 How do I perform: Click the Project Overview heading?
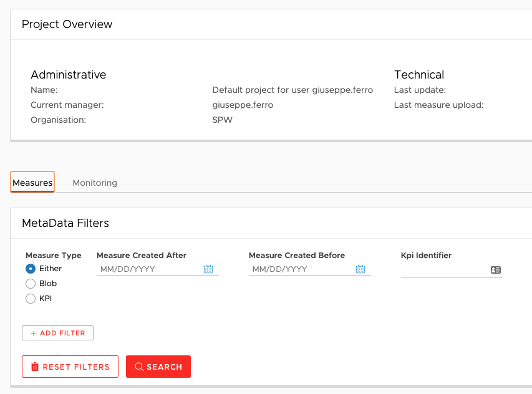tap(67, 24)
